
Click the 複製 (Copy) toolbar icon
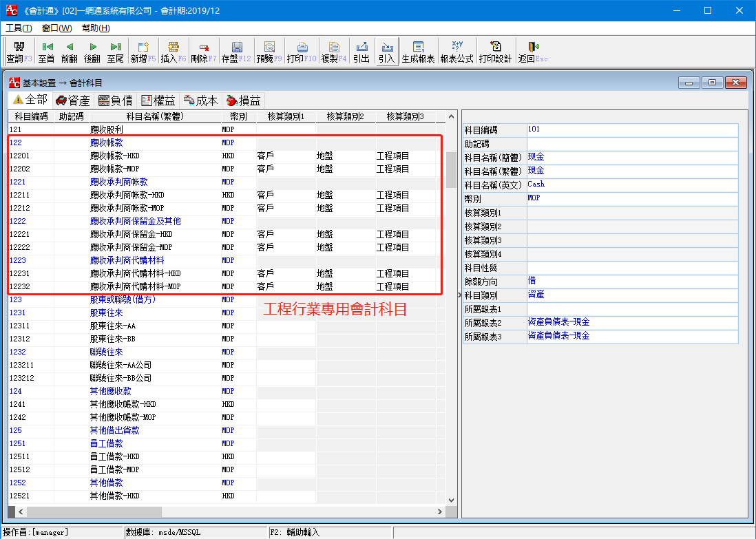coord(335,50)
